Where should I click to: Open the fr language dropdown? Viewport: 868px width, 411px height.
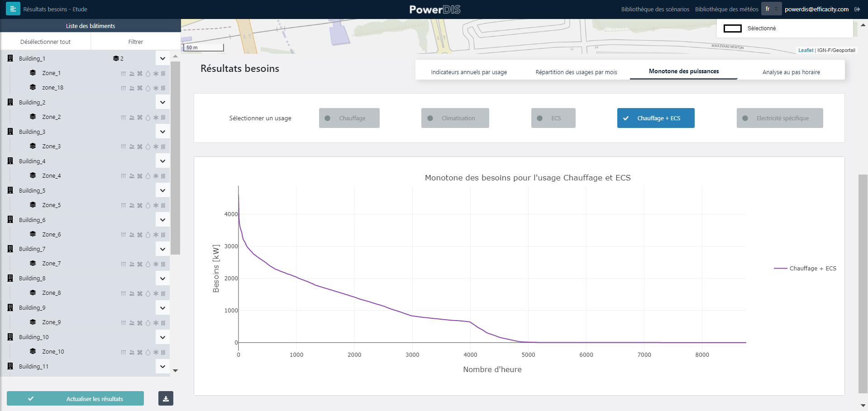(772, 9)
